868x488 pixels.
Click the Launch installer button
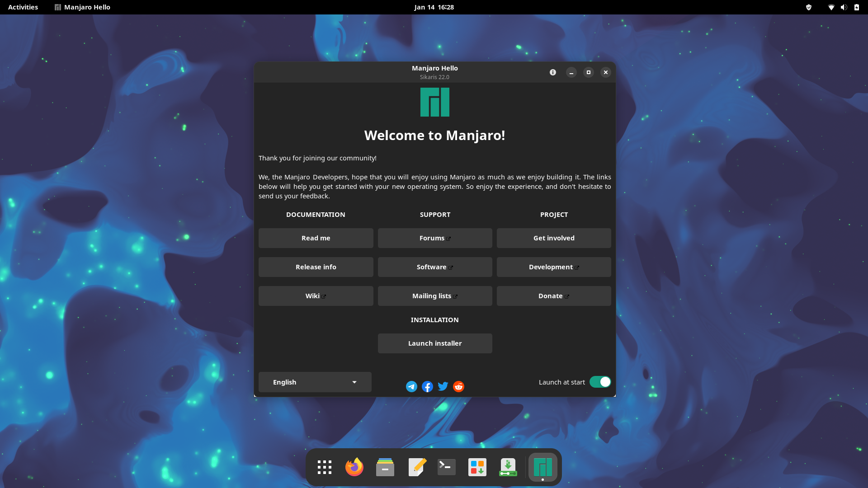click(434, 343)
